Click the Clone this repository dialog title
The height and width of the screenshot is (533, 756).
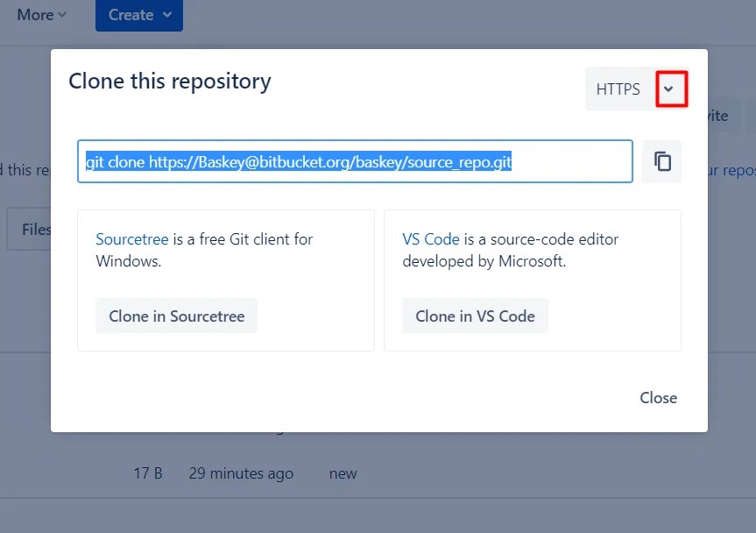[169, 81]
